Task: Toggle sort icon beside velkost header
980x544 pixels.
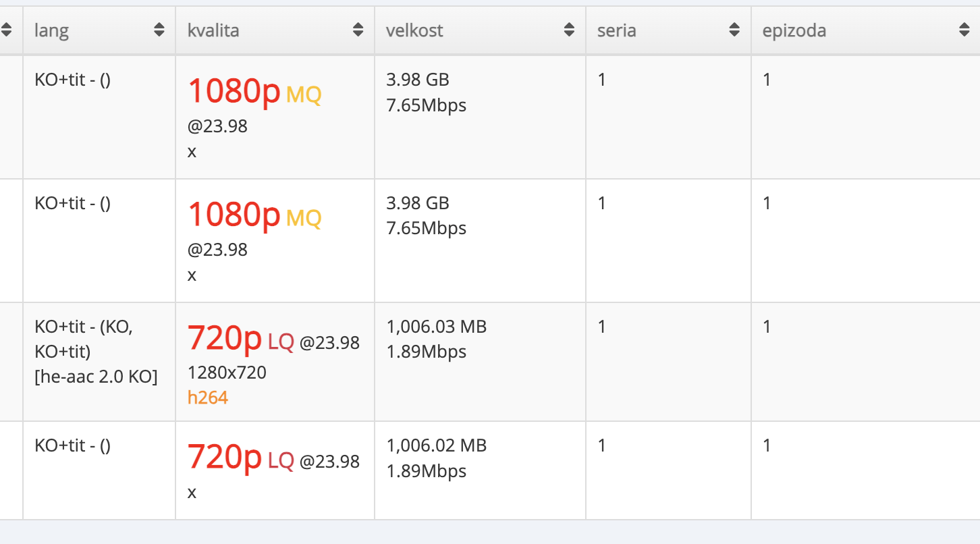Action: point(570,30)
